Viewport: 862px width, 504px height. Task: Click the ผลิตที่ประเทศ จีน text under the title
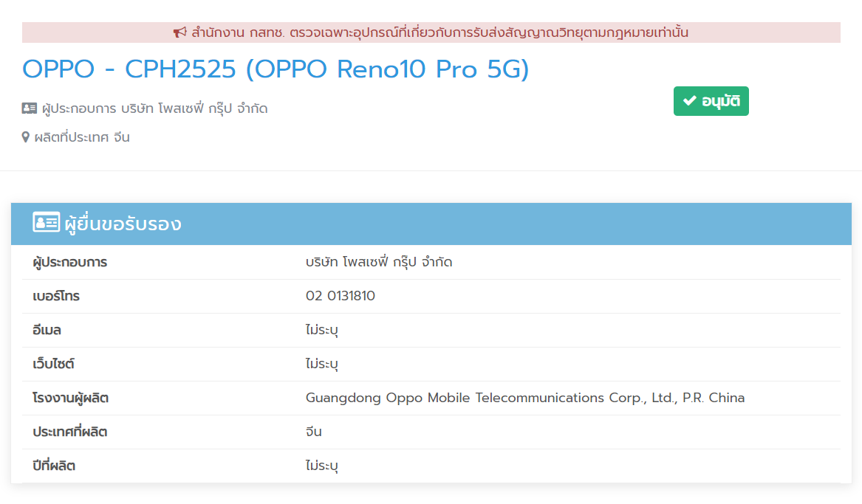click(x=82, y=137)
